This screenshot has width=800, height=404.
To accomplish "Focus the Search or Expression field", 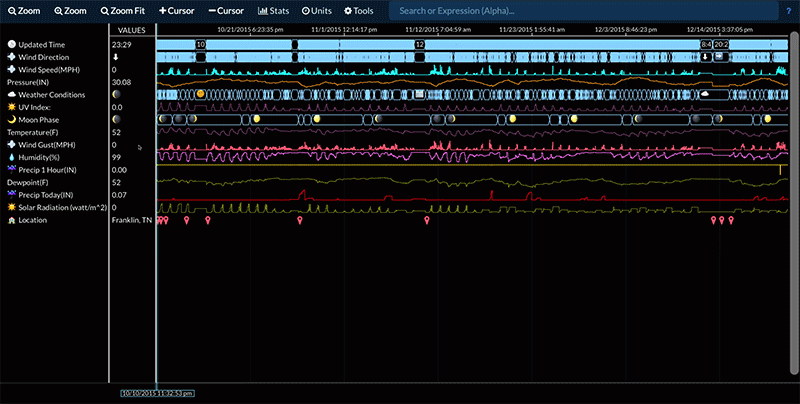I will (x=580, y=10).
